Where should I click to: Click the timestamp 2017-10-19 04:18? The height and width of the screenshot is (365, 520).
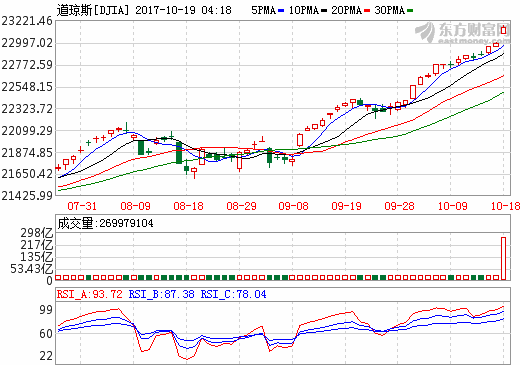coord(183,10)
